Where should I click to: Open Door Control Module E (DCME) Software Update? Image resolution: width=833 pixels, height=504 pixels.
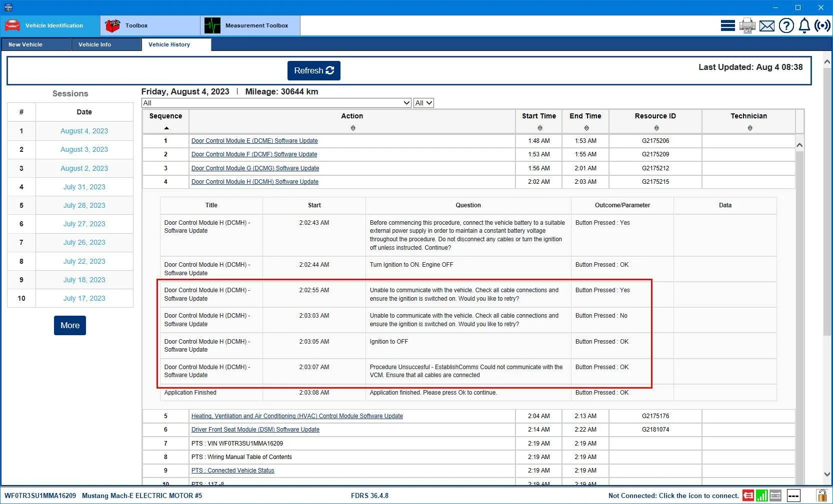tap(254, 141)
